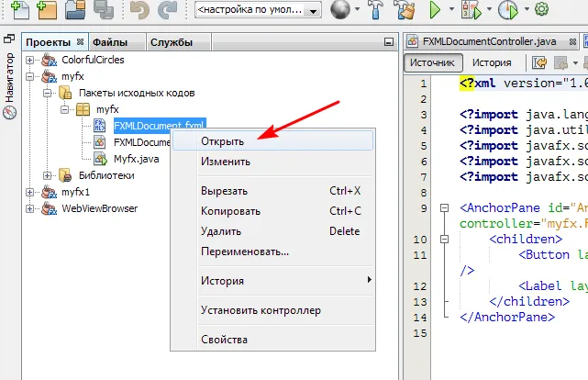Click the Save All toolbar icon
This screenshot has height=380, width=588.
click(104, 10)
